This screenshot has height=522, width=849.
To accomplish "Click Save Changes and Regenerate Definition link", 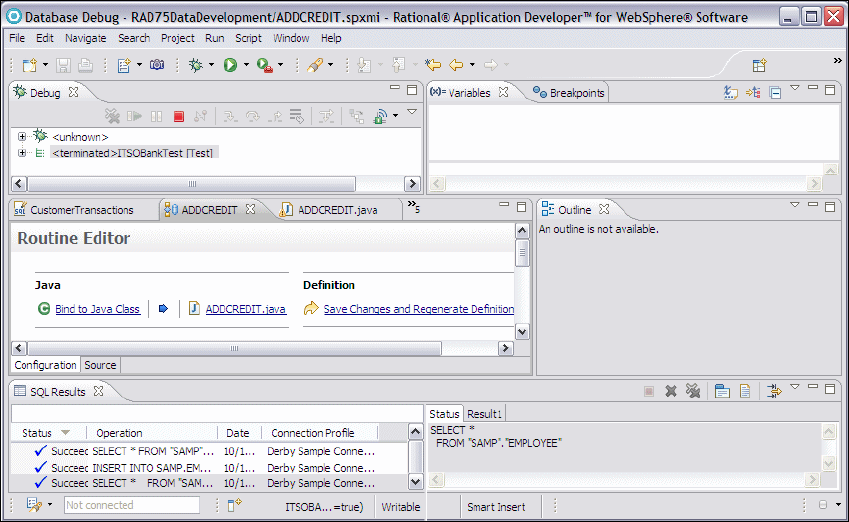I will pyautogui.click(x=419, y=309).
